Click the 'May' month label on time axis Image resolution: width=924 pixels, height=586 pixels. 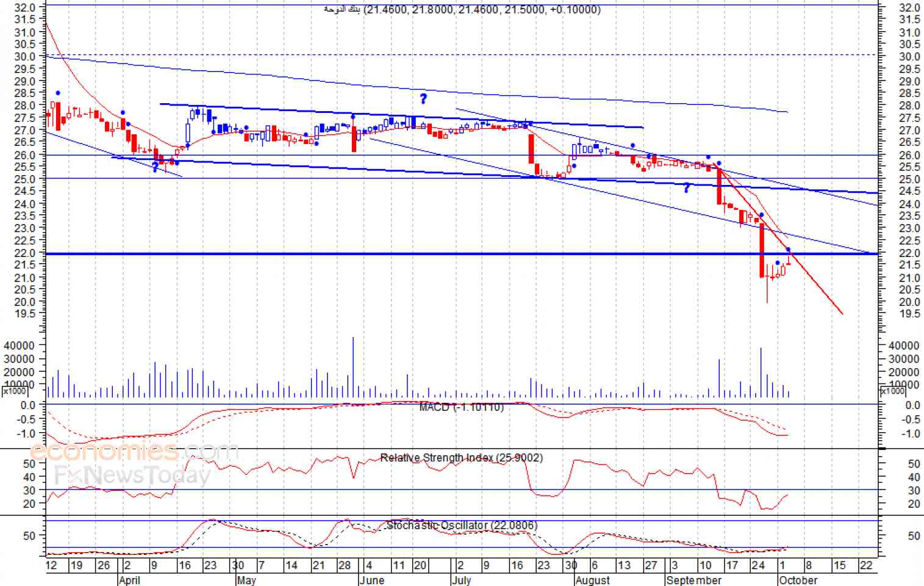[x=246, y=580]
